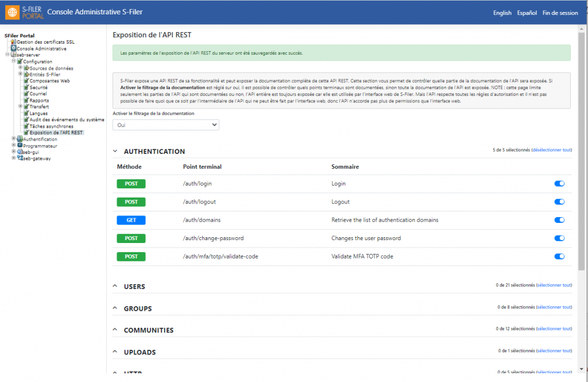Viewport: 588px width, 382px height.
Task: Expand the GROUPS section chevron
Action: pos(115,308)
